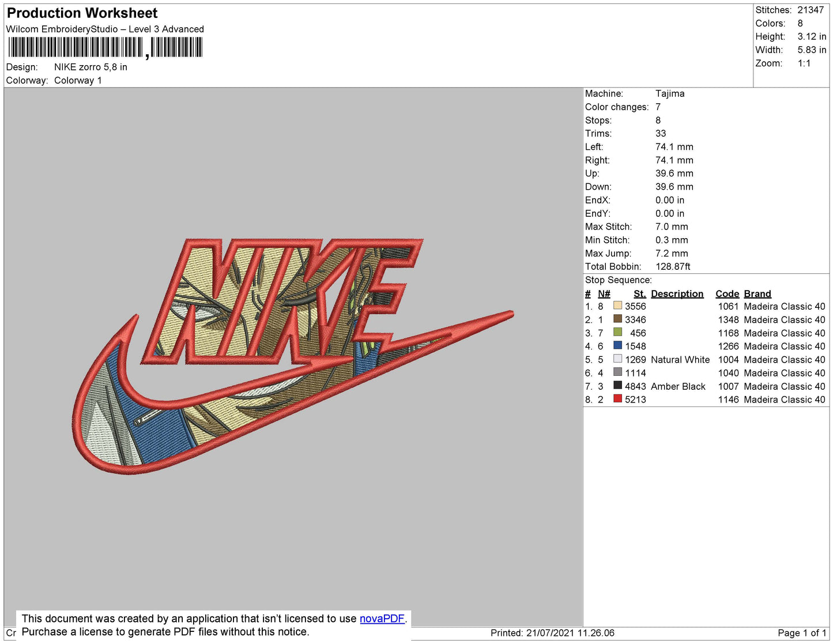833x644 pixels.
Task: Click the Printed date stamp in the footer
Action: coord(552,633)
